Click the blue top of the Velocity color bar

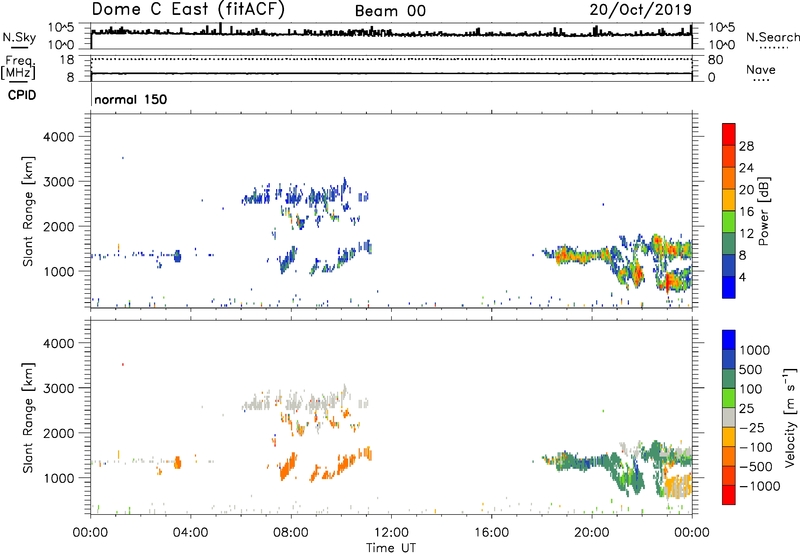pos(729,340)
